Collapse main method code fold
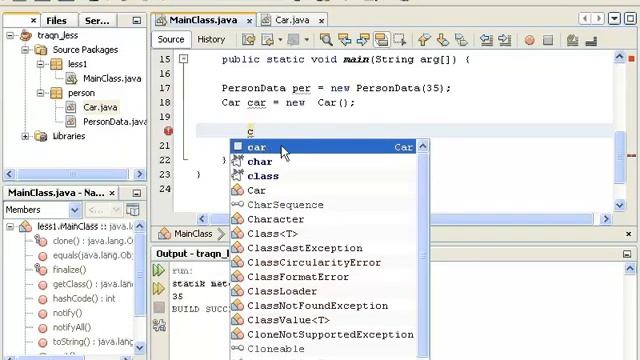Image resolution: width=640 pixels, height=360 pixels. click(184, 59)
